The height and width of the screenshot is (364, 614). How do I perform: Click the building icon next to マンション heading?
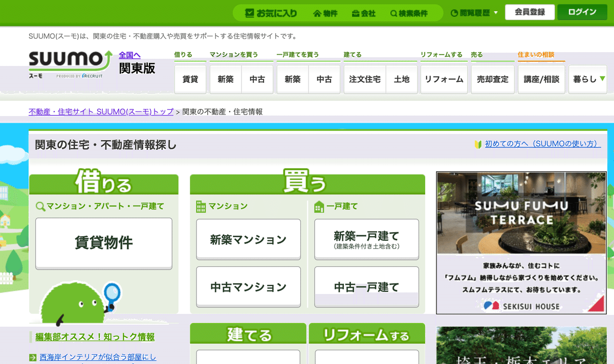pos(200,206)
